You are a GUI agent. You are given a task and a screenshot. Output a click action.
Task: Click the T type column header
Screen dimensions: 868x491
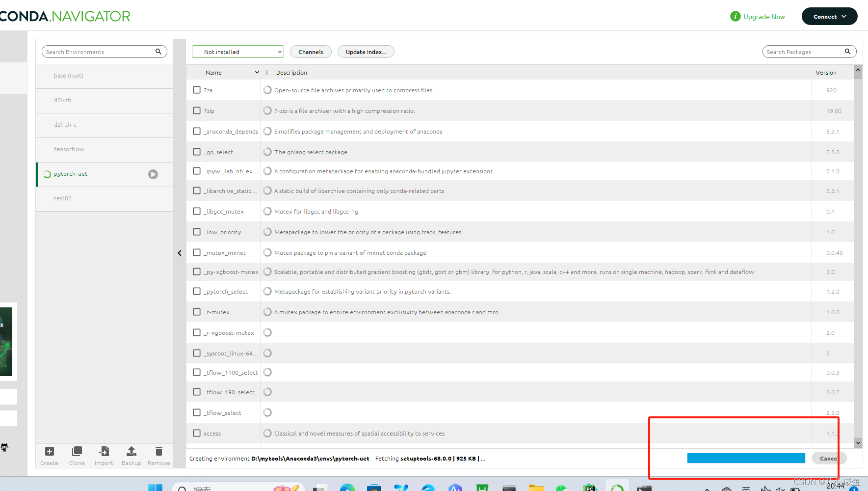(267, 72)
